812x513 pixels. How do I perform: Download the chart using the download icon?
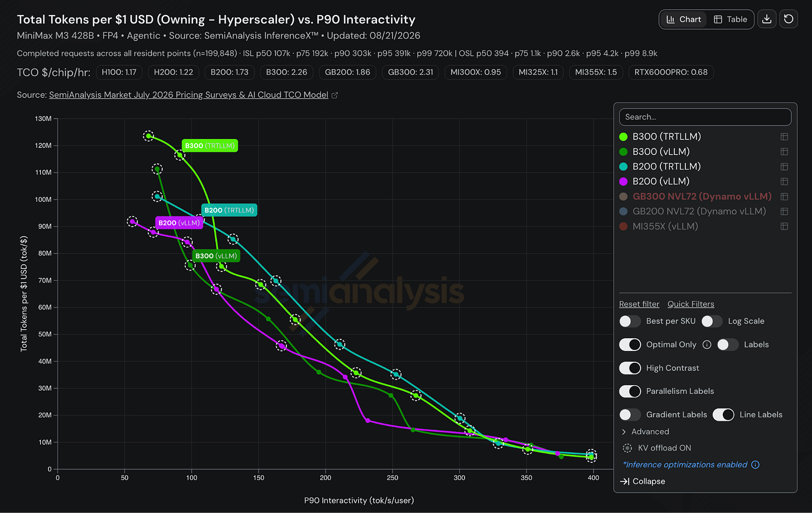(767, 19)
